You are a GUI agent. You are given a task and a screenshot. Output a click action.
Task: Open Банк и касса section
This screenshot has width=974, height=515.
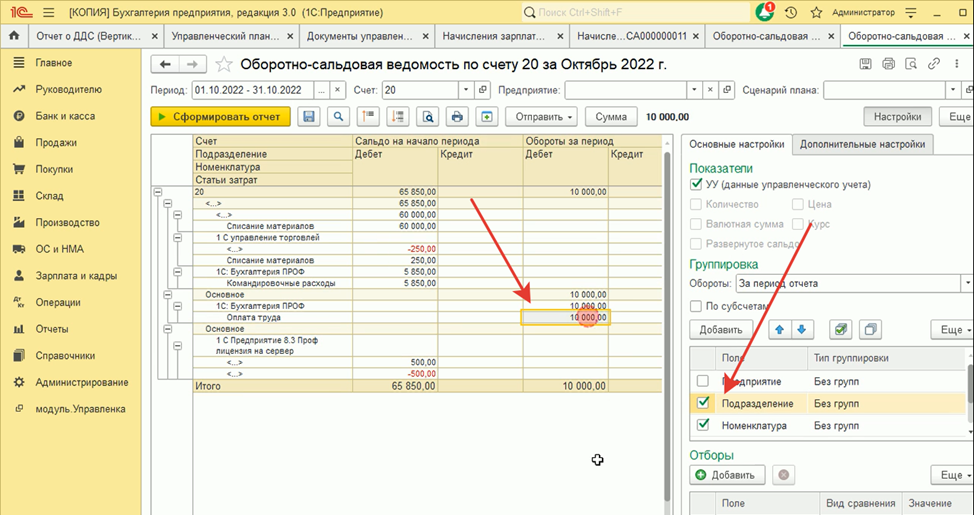point(65,116)
